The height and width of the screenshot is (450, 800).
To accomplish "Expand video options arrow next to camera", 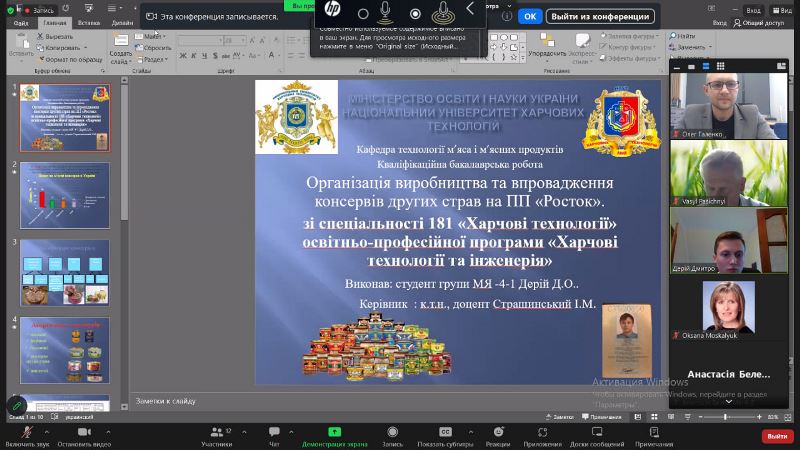I will click(x=108, y=432).
